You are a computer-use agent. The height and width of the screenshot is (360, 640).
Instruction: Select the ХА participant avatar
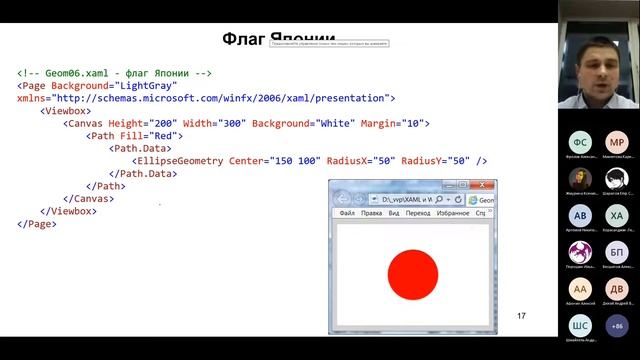(617, 216)
